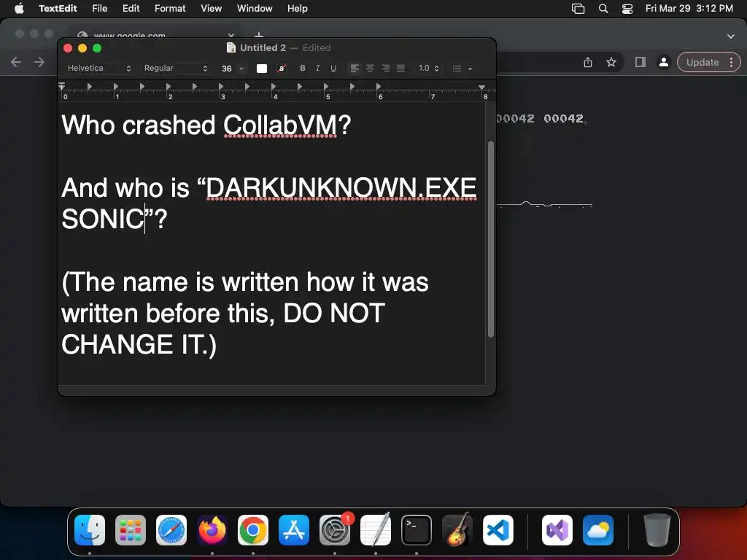Justify the text alignment
This screenshot has height=560, width=747.
pyautogui.click(x=400, y=68)
